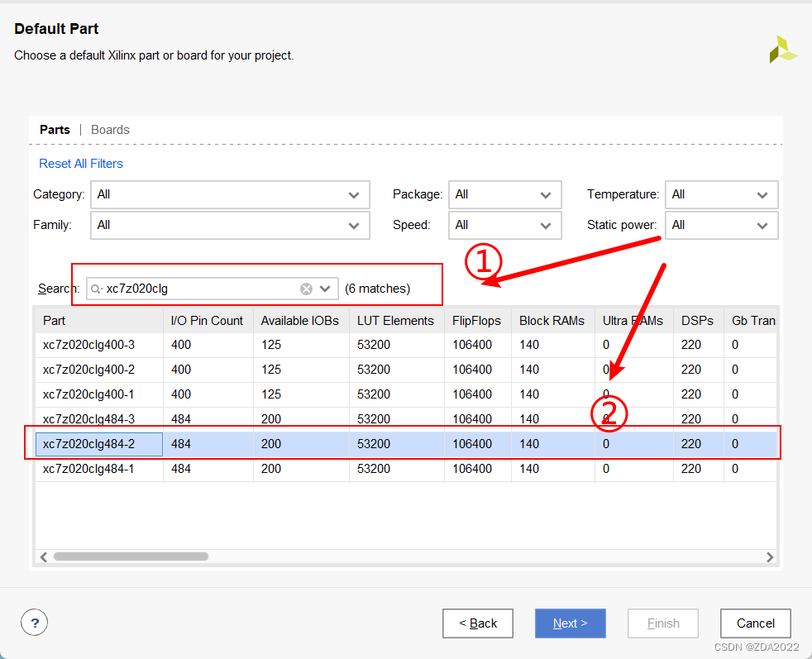Sort by the I/O Pin Count column header
Screen dimensions: 812x659
[x=208, y=321]
